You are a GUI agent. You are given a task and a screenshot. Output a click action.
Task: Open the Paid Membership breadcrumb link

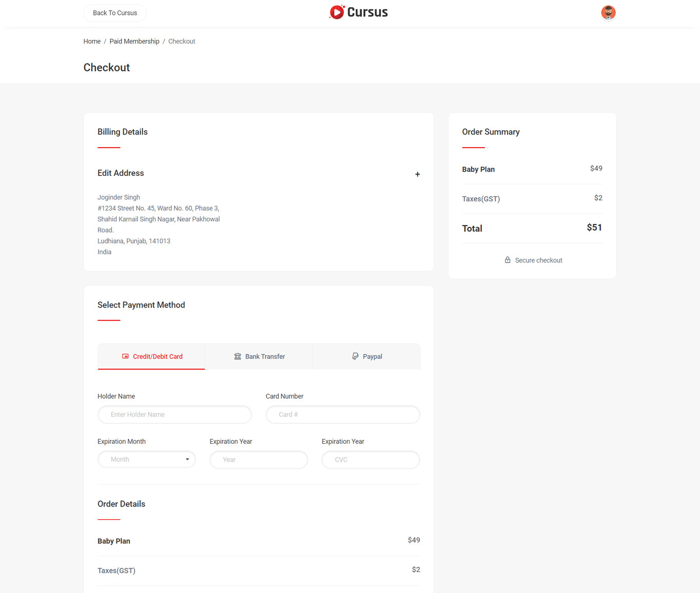click(x=134, y=42)
